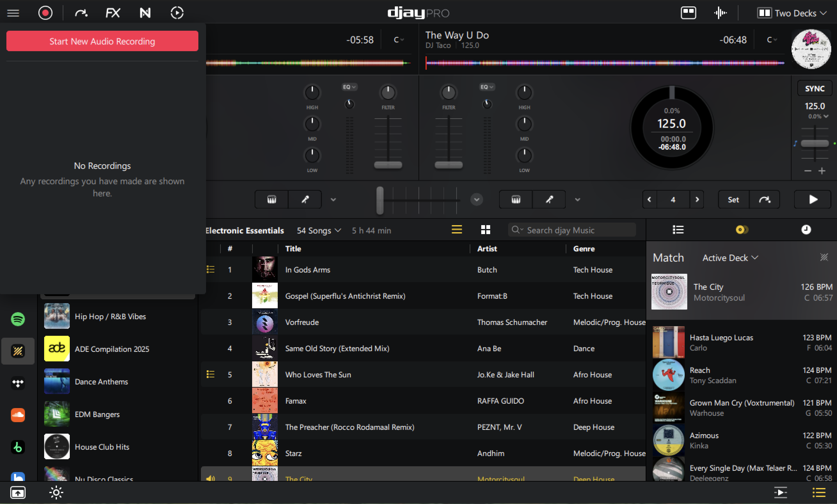The width and height of the screenshot is (837, 504).
Task: Select the SoundCloud source in sidebar
Action: (18, 415)
